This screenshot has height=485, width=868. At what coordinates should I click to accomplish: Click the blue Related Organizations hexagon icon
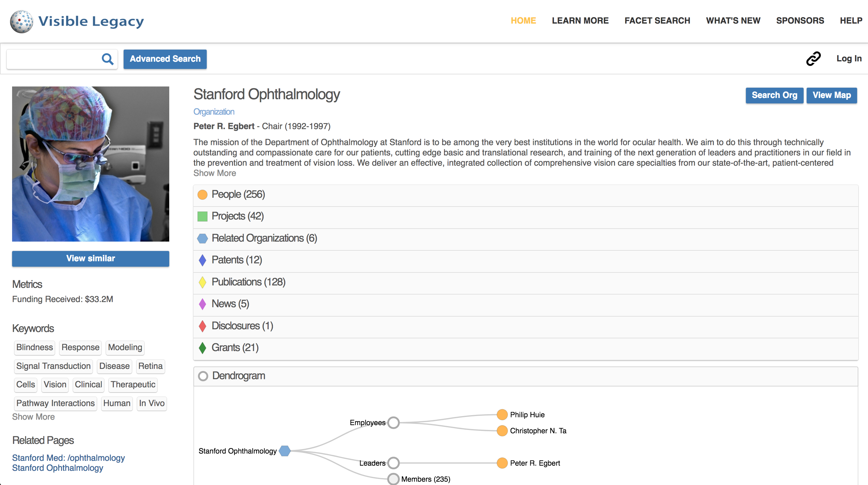[202, 238]
